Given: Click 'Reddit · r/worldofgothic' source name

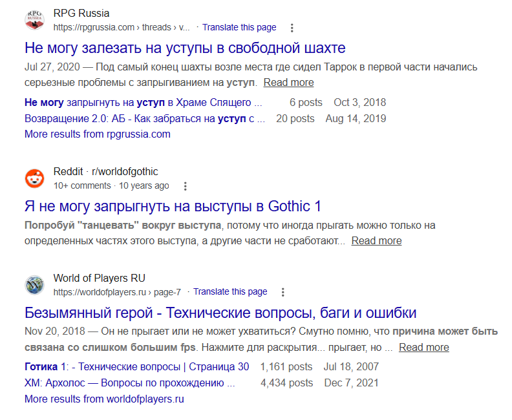Looking at the screenshot, I should (106, 172).
